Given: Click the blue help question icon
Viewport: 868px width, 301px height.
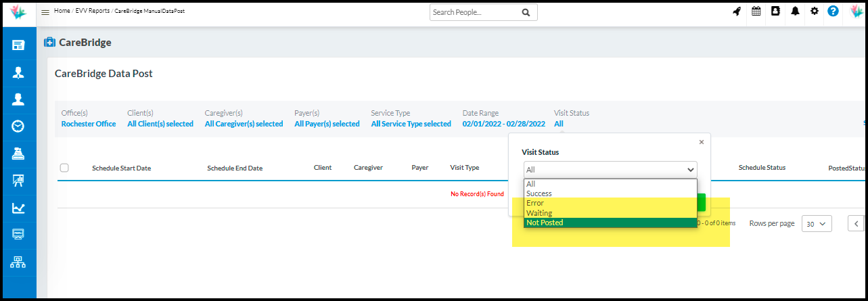Looking at the screenshot, I should [833, 11].
